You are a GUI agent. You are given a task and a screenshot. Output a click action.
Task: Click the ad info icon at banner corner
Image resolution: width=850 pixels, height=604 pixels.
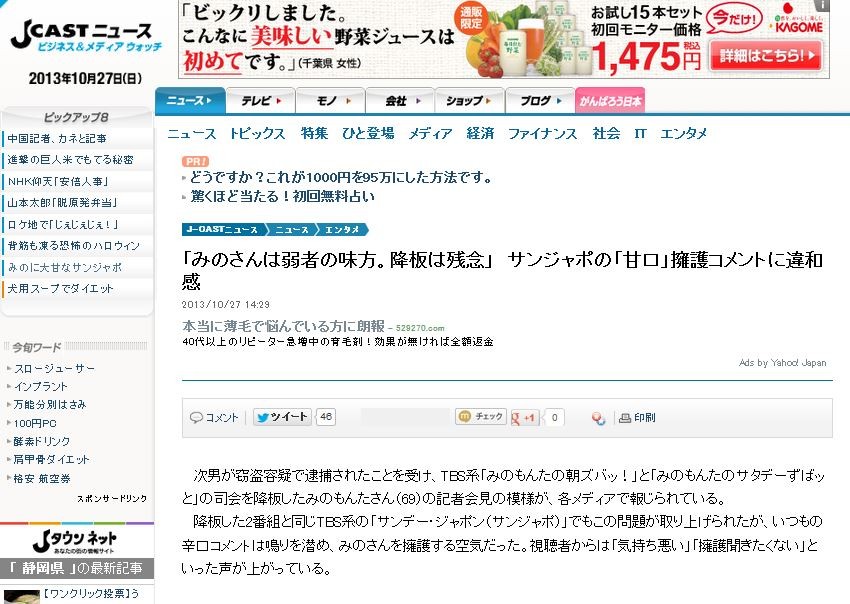point(822,5)
